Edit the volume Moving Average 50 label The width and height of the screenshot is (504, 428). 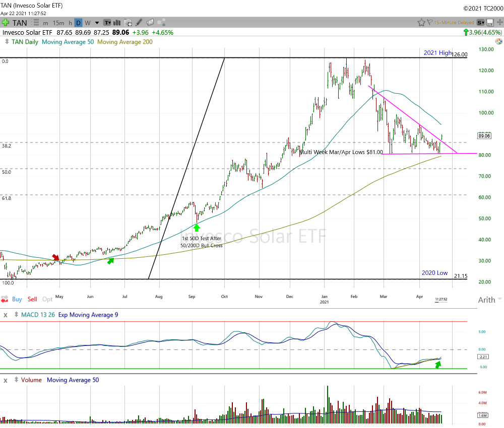click(x=73, y=380)
